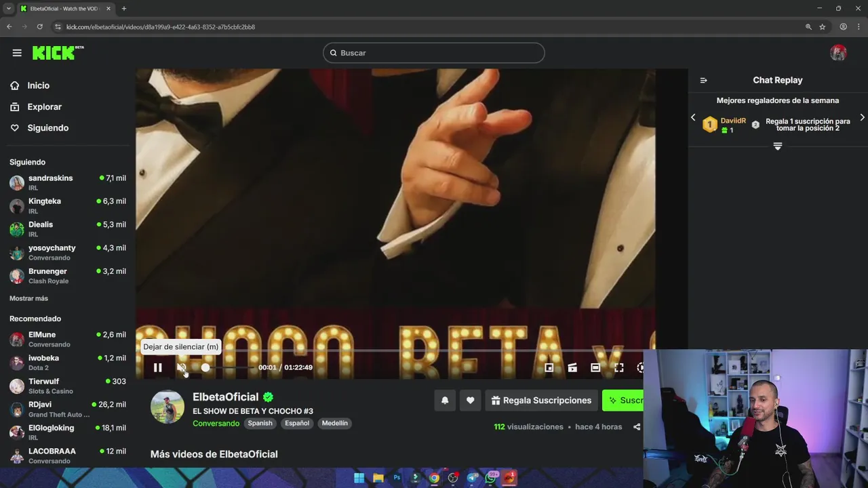This screenshot has width=868, height=488.
Task: Go to Inicio in sidebar
Action: click(x=30, y=85)
